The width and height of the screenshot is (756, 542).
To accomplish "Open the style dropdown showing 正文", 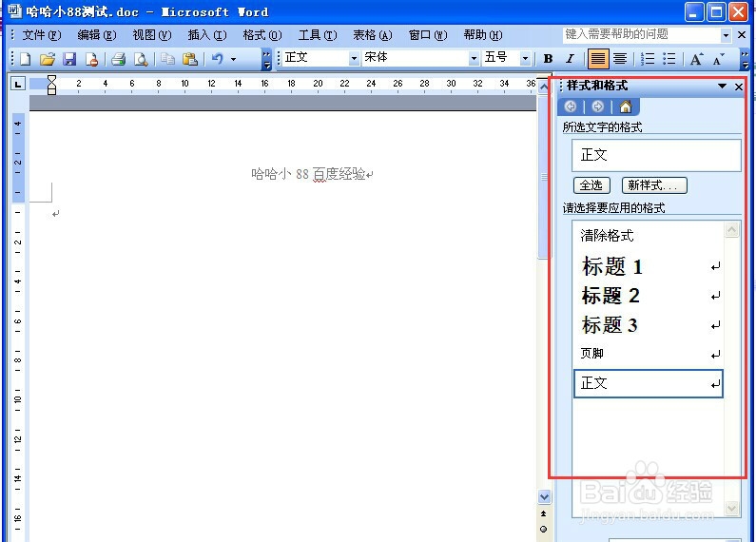I will (x=354, y=58).
